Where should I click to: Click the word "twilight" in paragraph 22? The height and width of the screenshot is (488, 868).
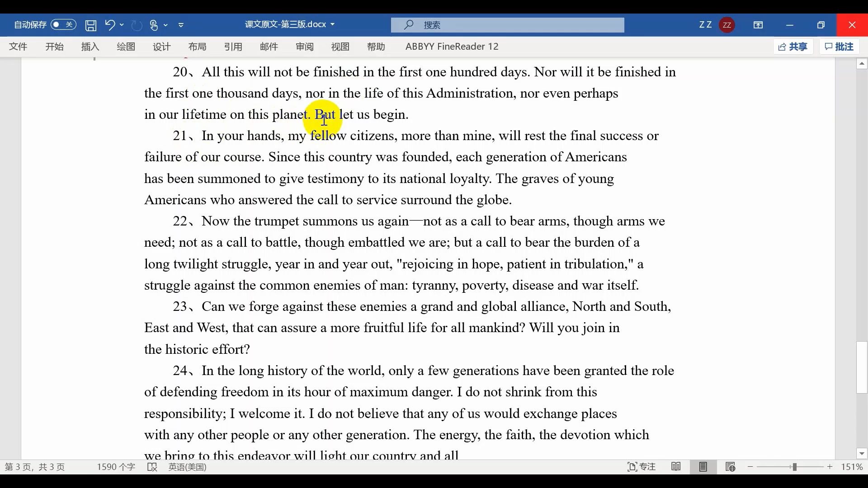click(196, 264)
